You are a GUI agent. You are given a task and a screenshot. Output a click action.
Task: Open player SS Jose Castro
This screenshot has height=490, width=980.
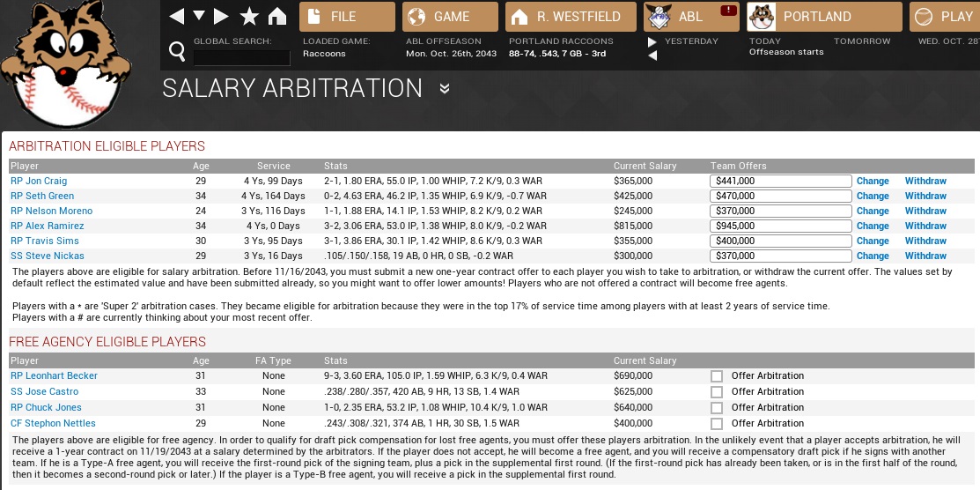[x=44, y=391]
